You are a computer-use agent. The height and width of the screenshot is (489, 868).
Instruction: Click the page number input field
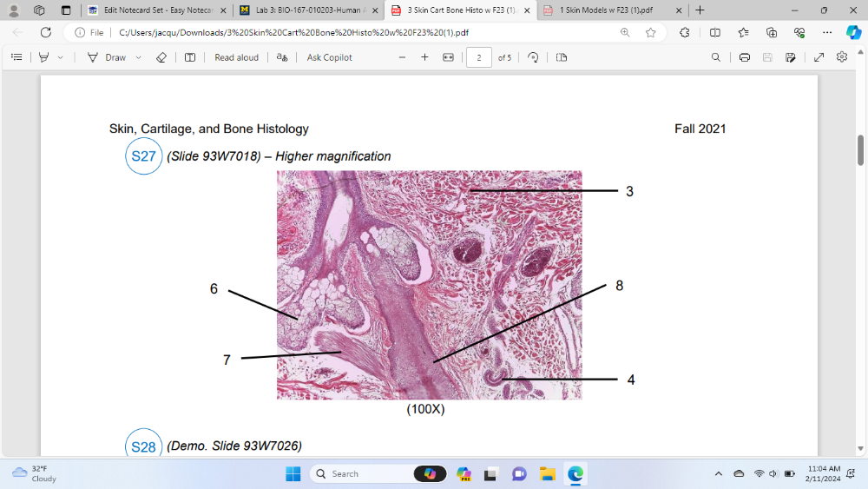pos(478,57)
